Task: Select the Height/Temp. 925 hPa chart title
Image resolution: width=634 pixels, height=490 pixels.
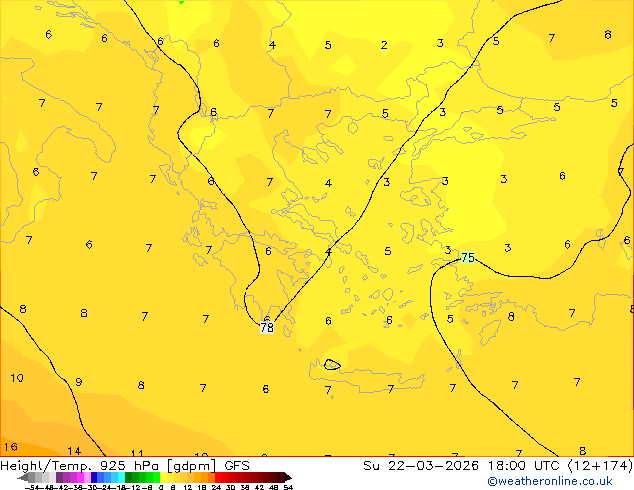Action: [125, 466]
